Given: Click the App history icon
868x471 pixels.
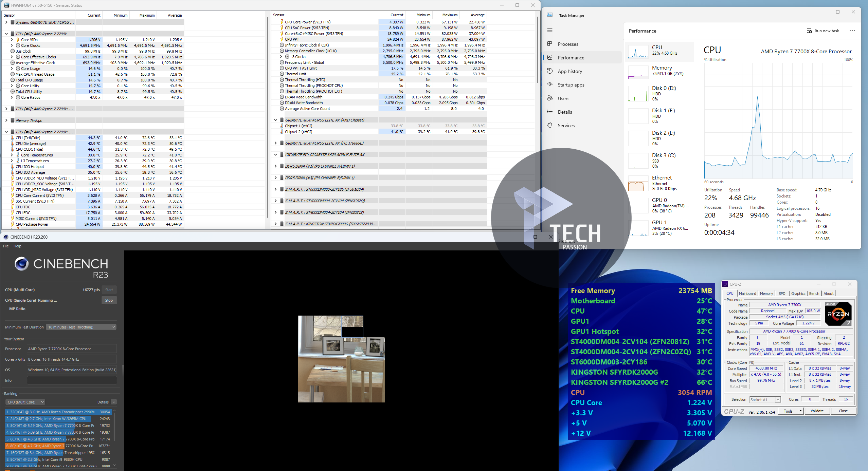Looking at the screenshot, I should [550, 71].
